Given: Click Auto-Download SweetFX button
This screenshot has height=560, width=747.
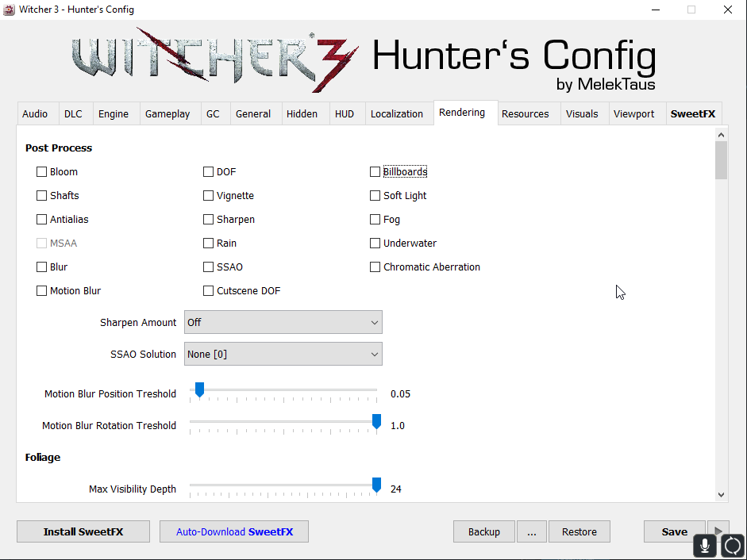Looking at the screenshot, I should point(234,531).
